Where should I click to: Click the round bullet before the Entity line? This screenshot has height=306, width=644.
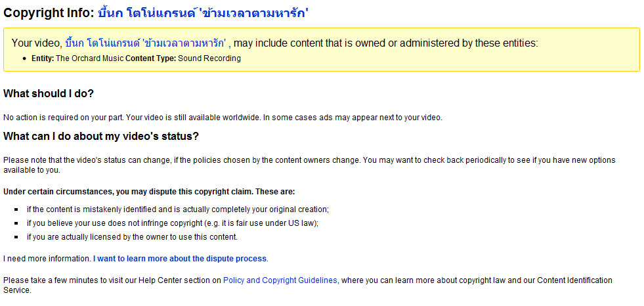(x=26, y=58)
